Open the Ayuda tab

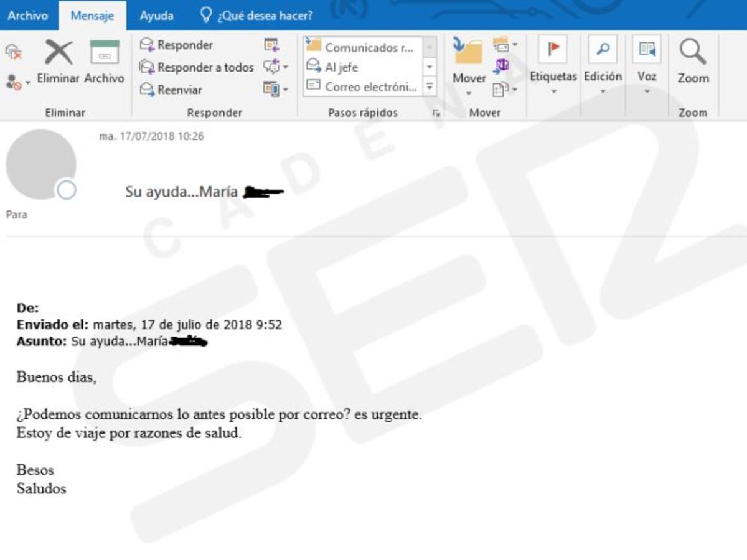156,16
